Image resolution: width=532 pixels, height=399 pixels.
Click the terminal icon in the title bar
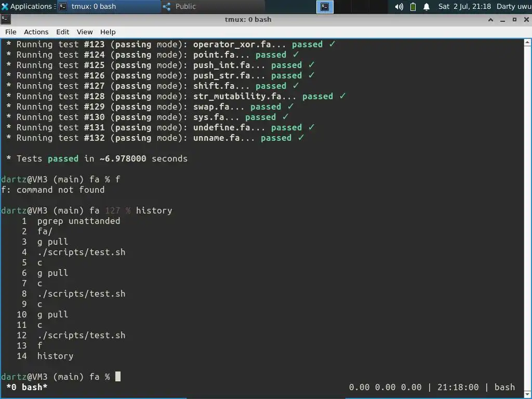6,19
